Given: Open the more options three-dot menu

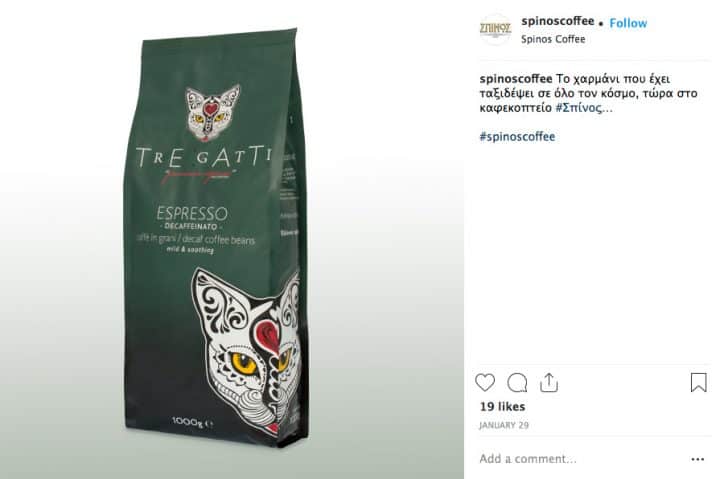Looking at the screenshot, I should pyautogui.click(x=698, y=459).
